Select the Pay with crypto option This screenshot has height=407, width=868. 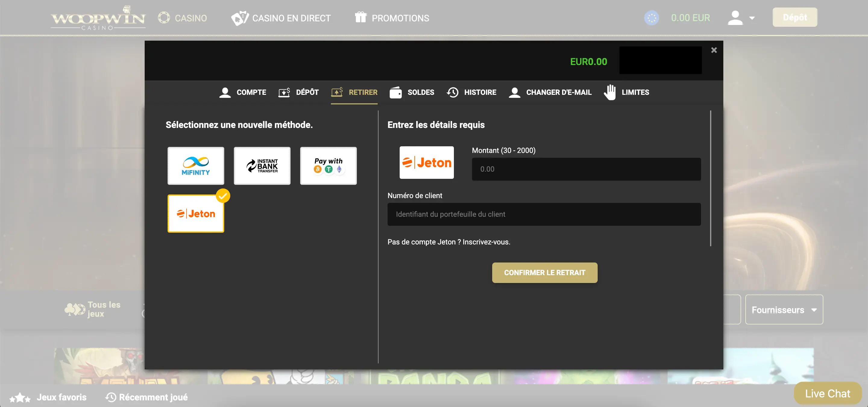click(x=328, y=166)
